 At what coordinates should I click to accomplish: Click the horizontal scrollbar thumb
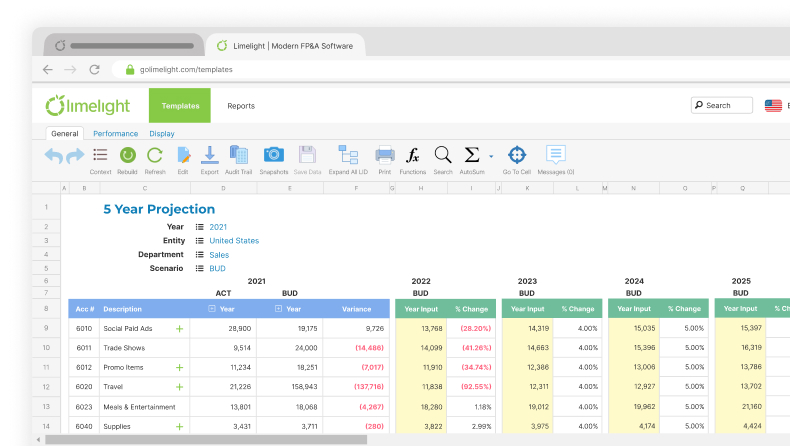pyautogui.click(x=206, y=439)
